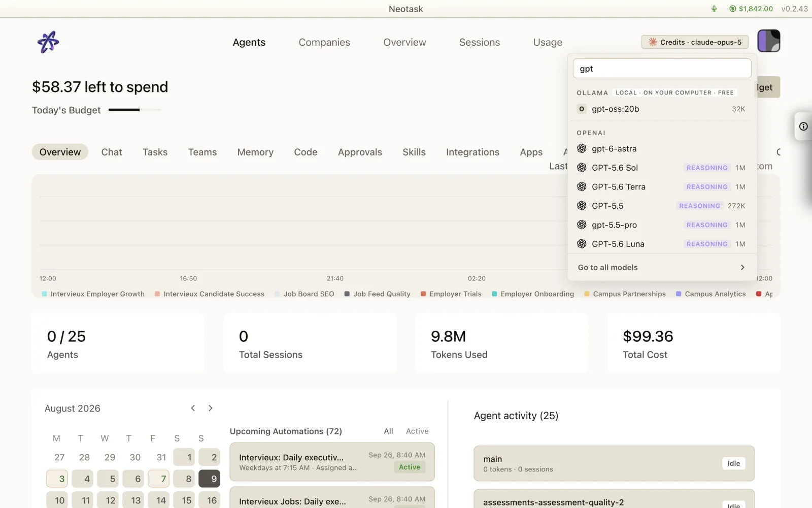The width and height of the screenshot is (812, 508).
Task: Pick the GPT-5.6 Sol model
Action: tap(662, 168)
